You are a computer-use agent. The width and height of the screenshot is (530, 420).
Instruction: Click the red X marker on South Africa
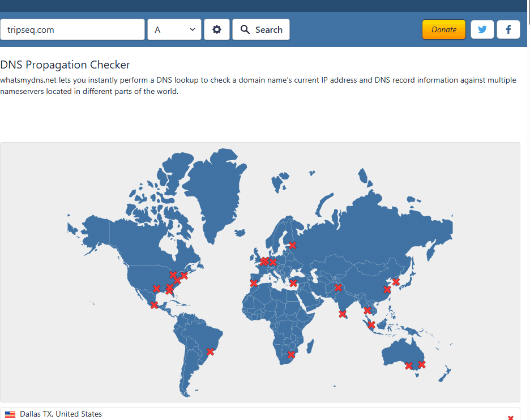[x=291, y=355]
